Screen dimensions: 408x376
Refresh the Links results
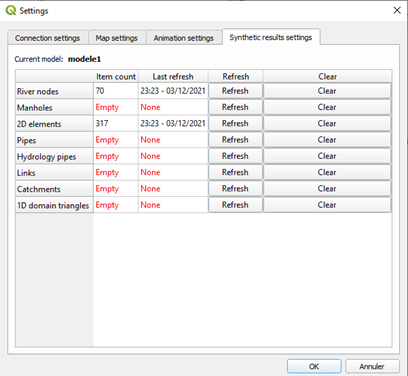click(x=235, y=172)
